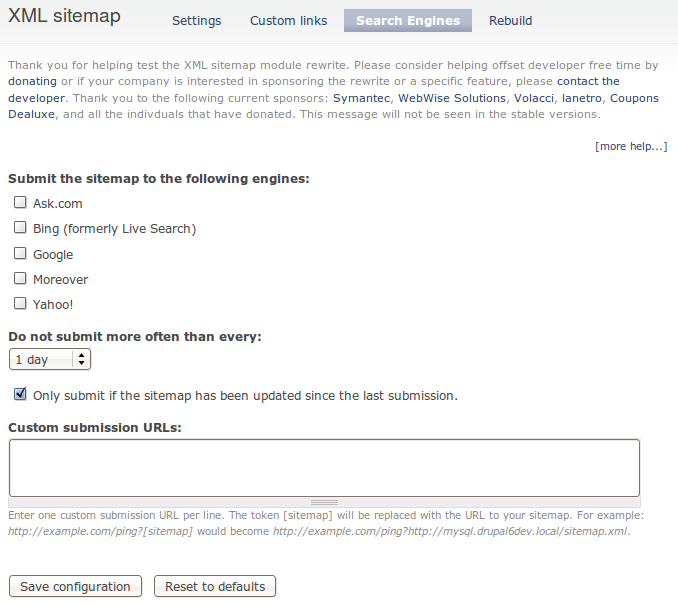Open the [more help...] link
678x605 pixels.
point(631,146)
